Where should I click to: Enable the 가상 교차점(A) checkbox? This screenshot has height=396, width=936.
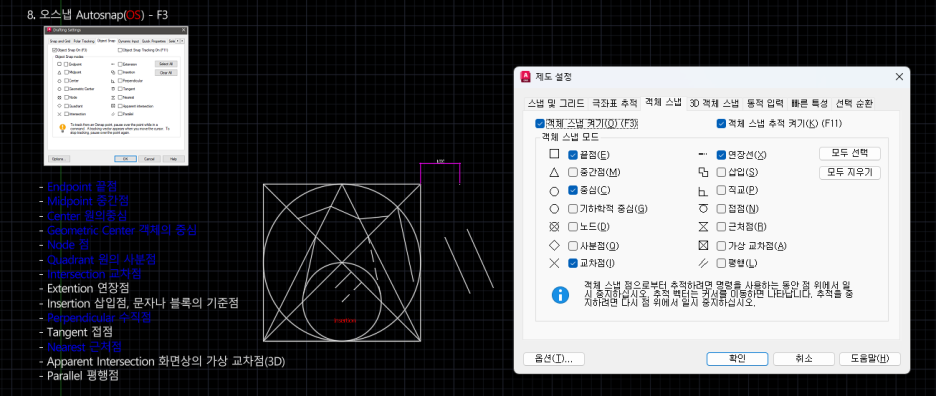(x=721, y=245)
